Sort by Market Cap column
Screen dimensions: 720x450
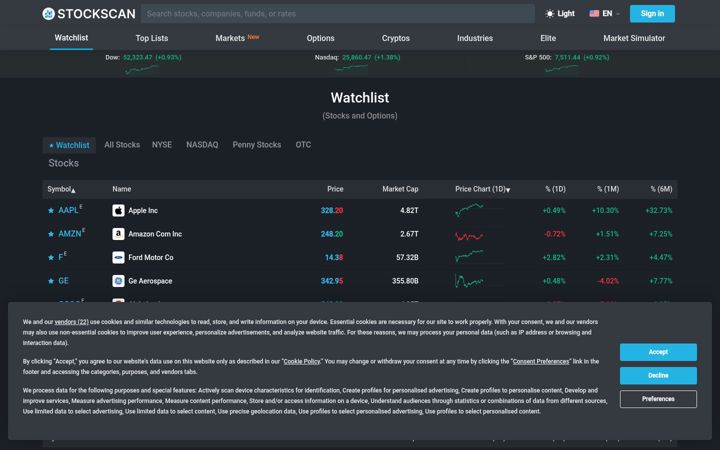coord(400,189)
